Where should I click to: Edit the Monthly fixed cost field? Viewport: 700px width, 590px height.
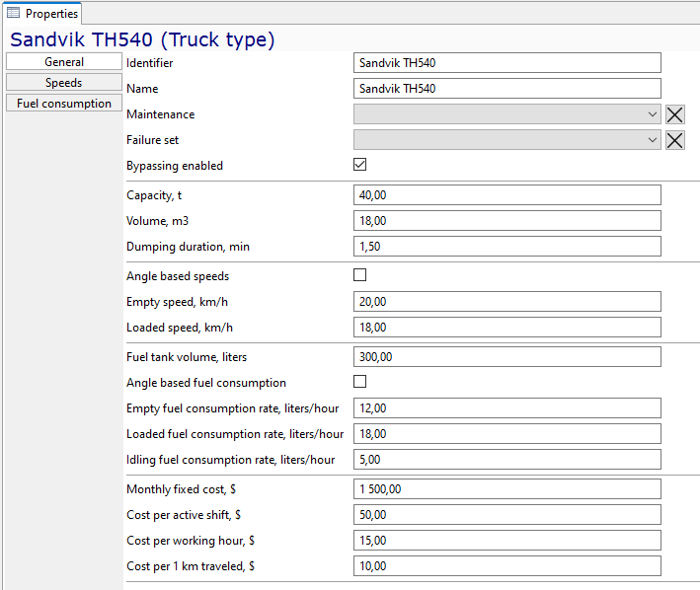[x=507, y=489]
